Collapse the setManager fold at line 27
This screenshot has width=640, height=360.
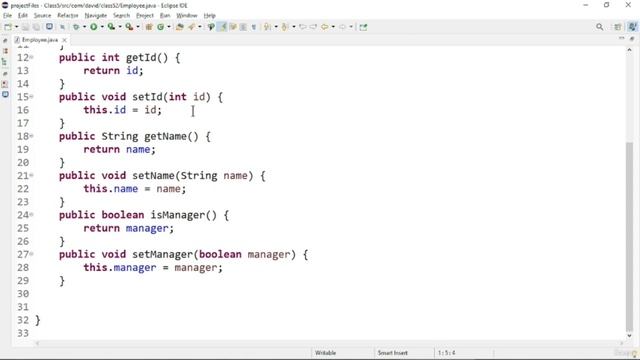[31, 254]
